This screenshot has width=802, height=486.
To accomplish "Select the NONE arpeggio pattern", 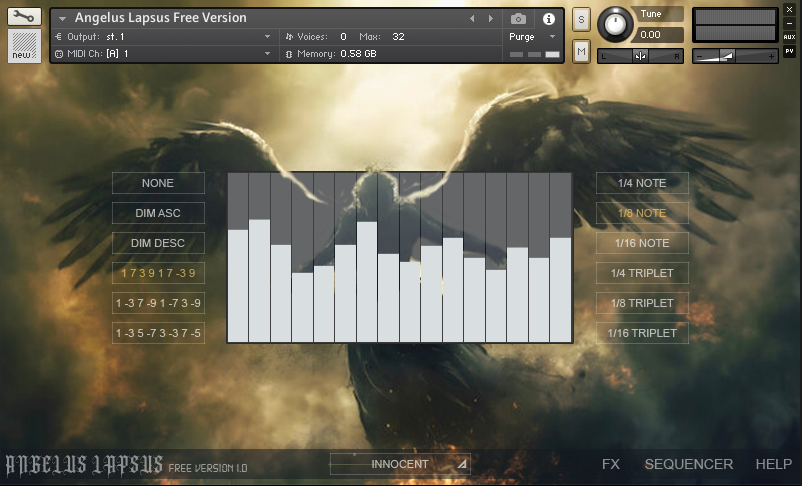I will (x=158, y=183).
